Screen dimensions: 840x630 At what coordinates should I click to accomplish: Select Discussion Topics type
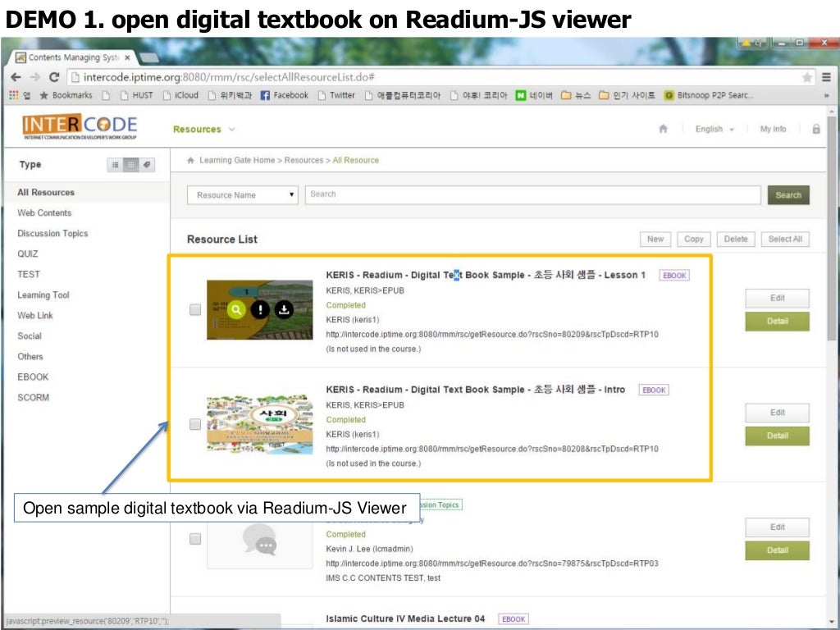52,233
